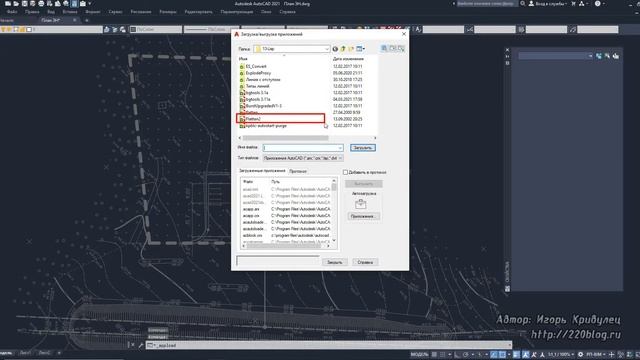Click the shopping cart icon in title bar
The image size is (640, 360).
click(573, 4)
